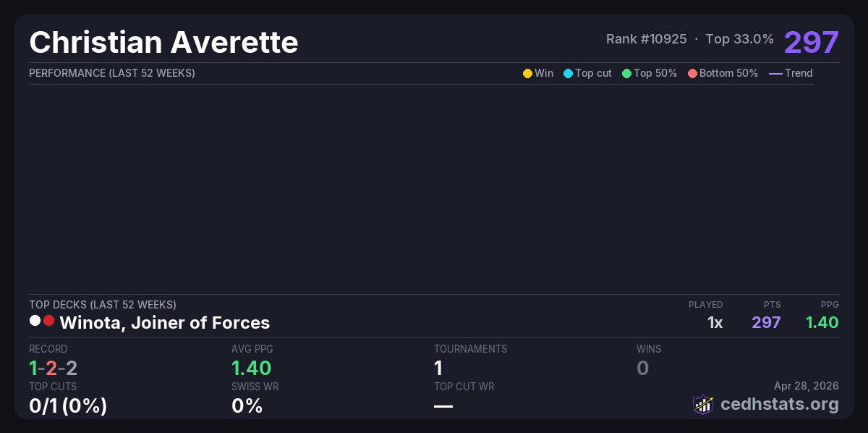Open the Winota, Joiner of Forces deck
This screenshot has height=433, width=868.
coord(164,322)
